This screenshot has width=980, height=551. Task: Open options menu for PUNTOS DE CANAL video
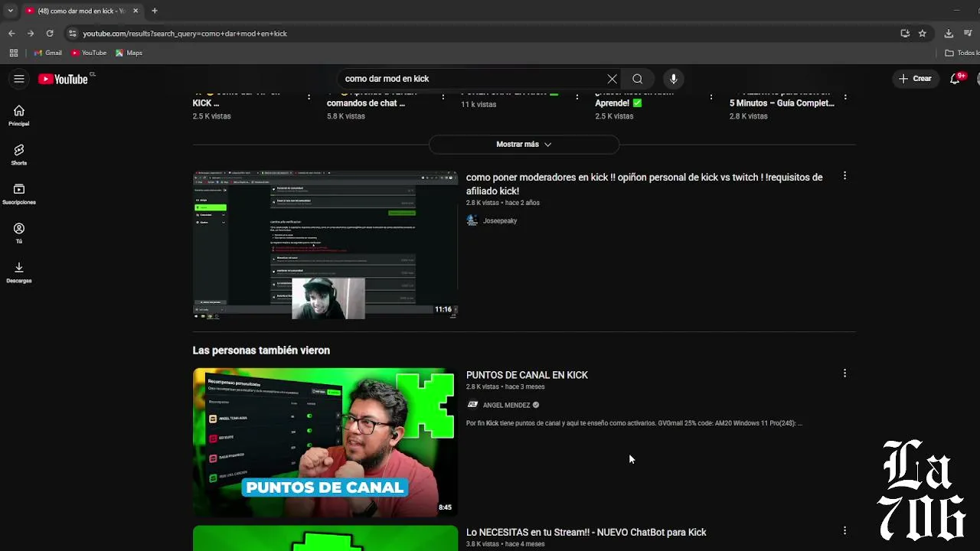pos(844,373)
